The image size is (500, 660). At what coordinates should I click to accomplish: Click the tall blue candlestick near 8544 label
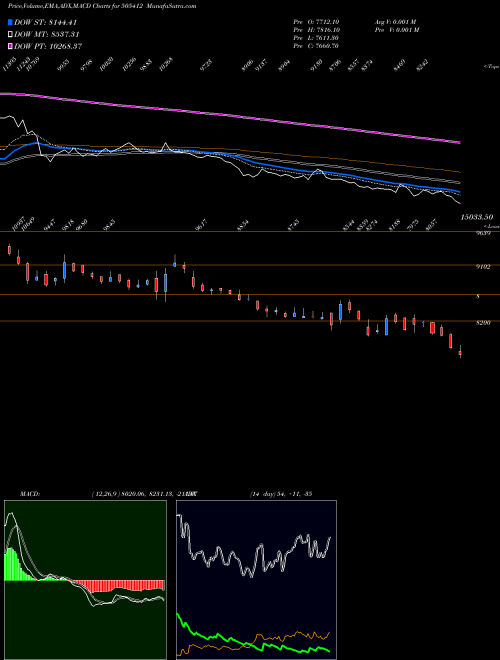[340, 311]
